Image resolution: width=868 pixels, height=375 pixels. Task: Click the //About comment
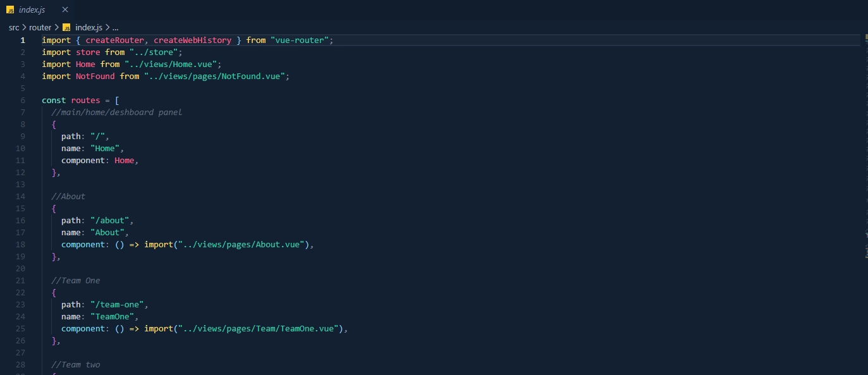click(x=68, y=196)
